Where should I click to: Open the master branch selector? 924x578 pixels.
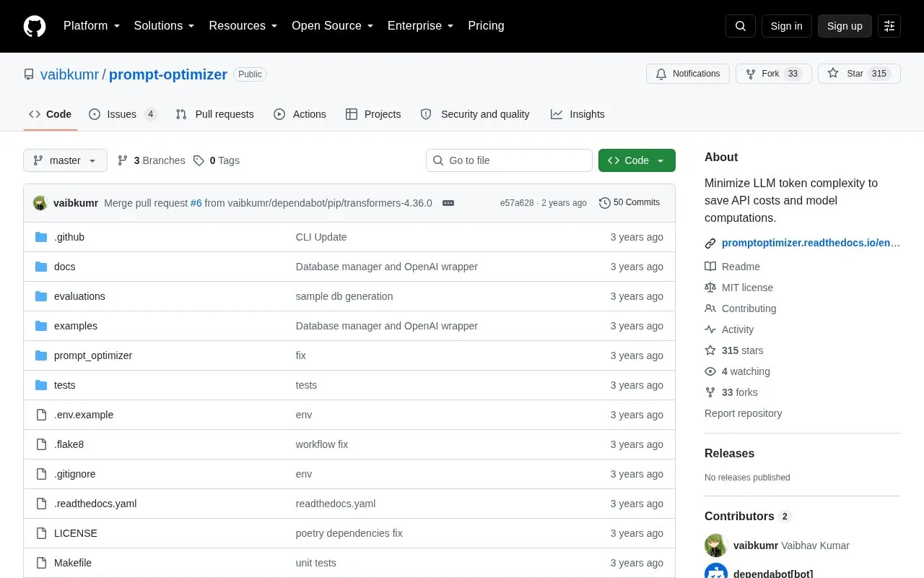65,160
